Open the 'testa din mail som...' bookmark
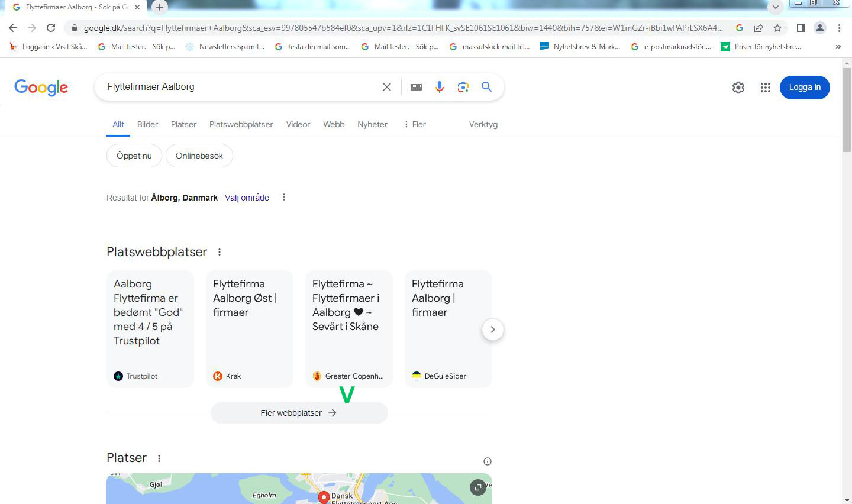 point(313,47)
